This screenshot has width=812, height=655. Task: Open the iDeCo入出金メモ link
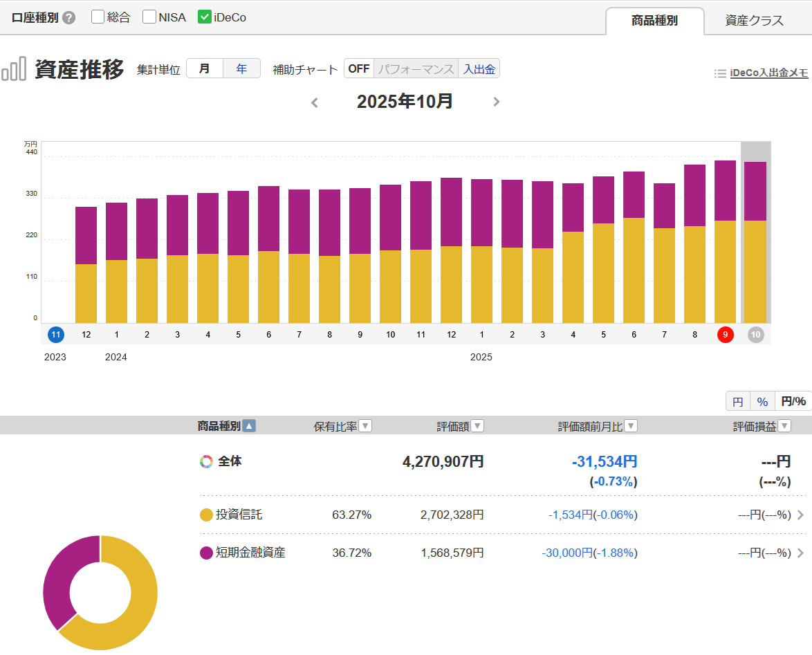[769, 73]
